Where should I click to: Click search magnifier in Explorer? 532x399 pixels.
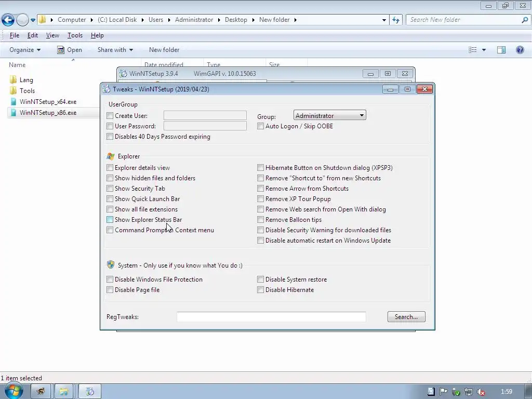coord(525,20)
